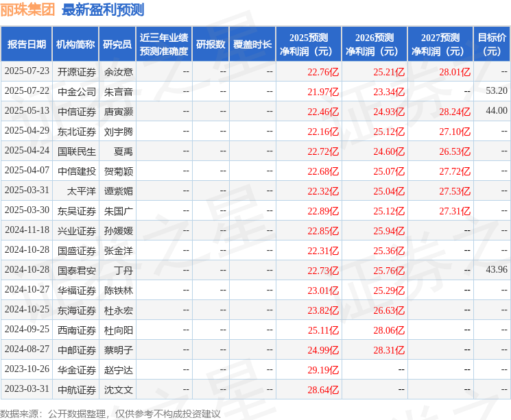
Task: Select the 研究员 column header
Action: pos(117,45)
